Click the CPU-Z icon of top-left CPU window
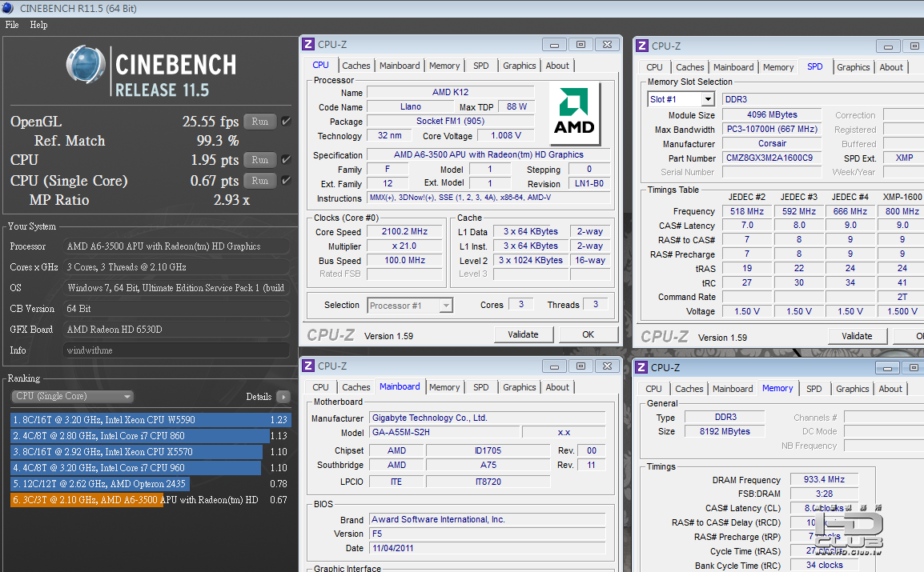This screenshot has width=924, height=572. tap(308, 44)
